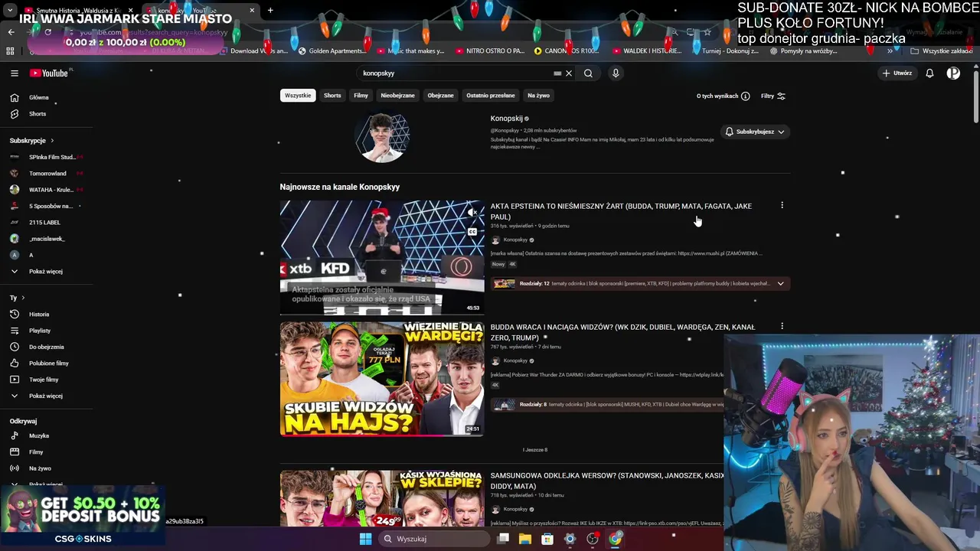Select the Wszystkie filter chip
980x551 pixels.
click(298, 96)
